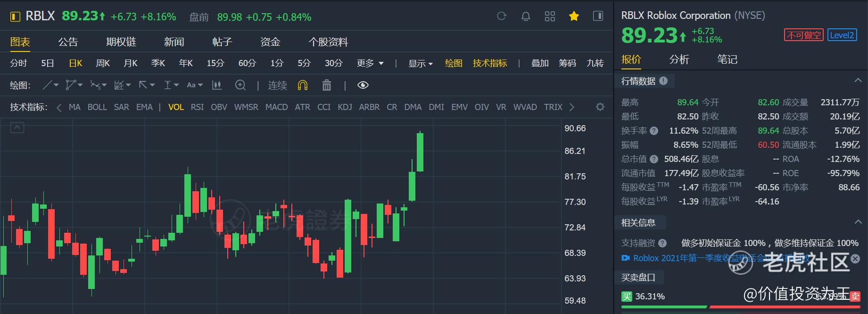
Task: Open price alert bell for RBLX
Action: [x=526, y=17]
